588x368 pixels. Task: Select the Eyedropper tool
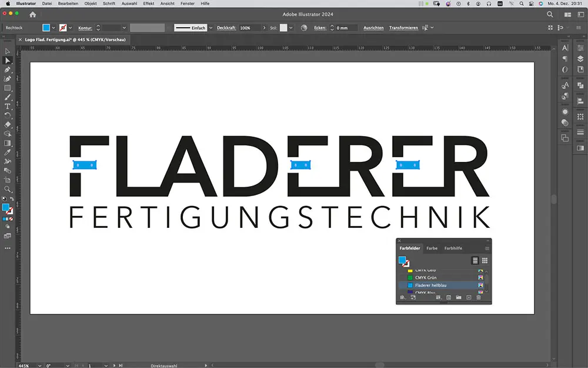pyautogui.click(x=8, y=152)
